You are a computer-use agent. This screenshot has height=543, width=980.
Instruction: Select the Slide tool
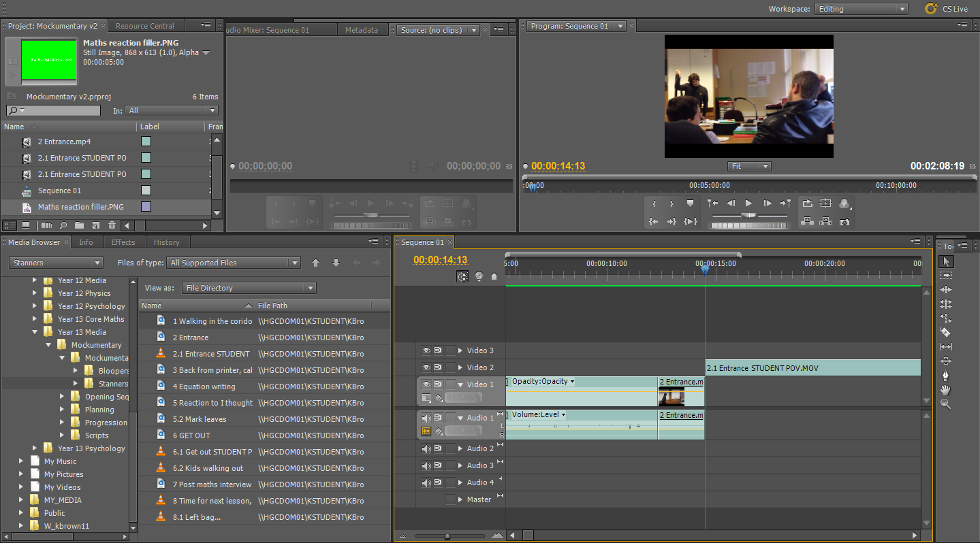[945, 361]
